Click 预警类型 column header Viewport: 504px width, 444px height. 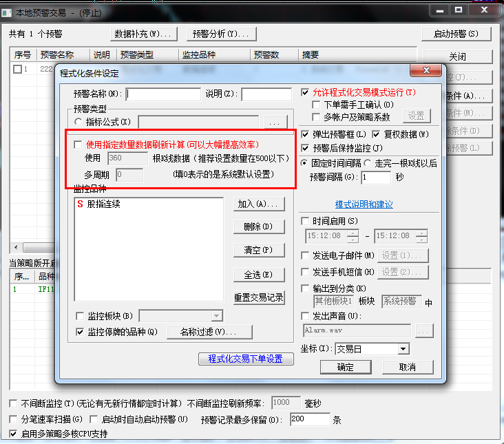[147, 55]
